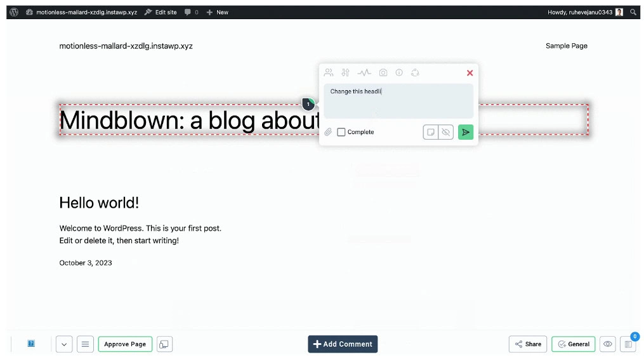Close the comment popup with red X

tap(470, 73)
